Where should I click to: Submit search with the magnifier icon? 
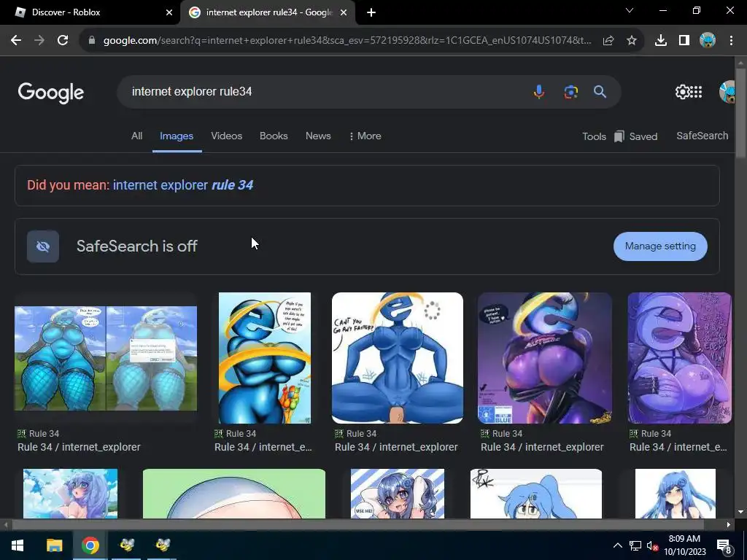point(600,91)
